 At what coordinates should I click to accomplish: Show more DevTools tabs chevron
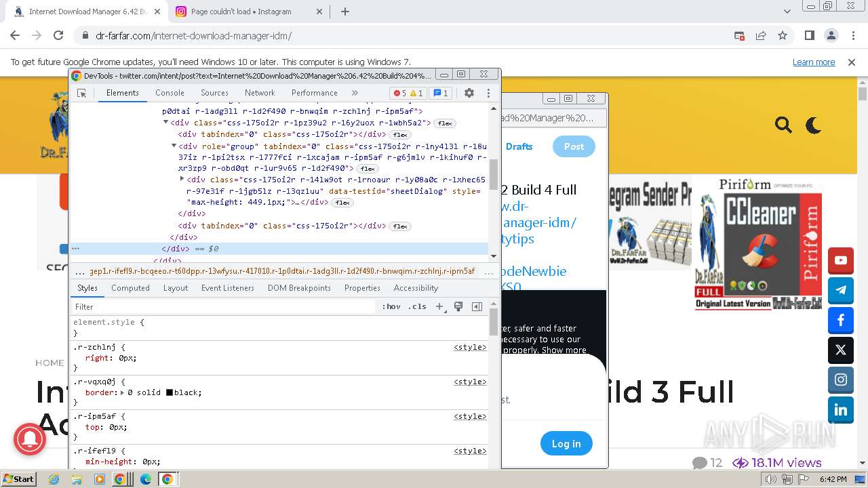[x=355, y=93]
